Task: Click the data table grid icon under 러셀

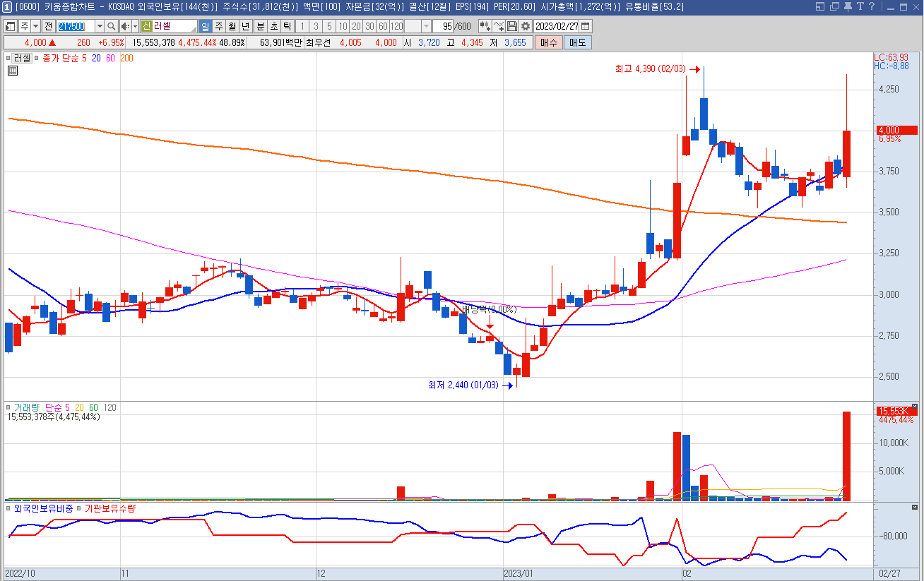Action: point(13,70)
